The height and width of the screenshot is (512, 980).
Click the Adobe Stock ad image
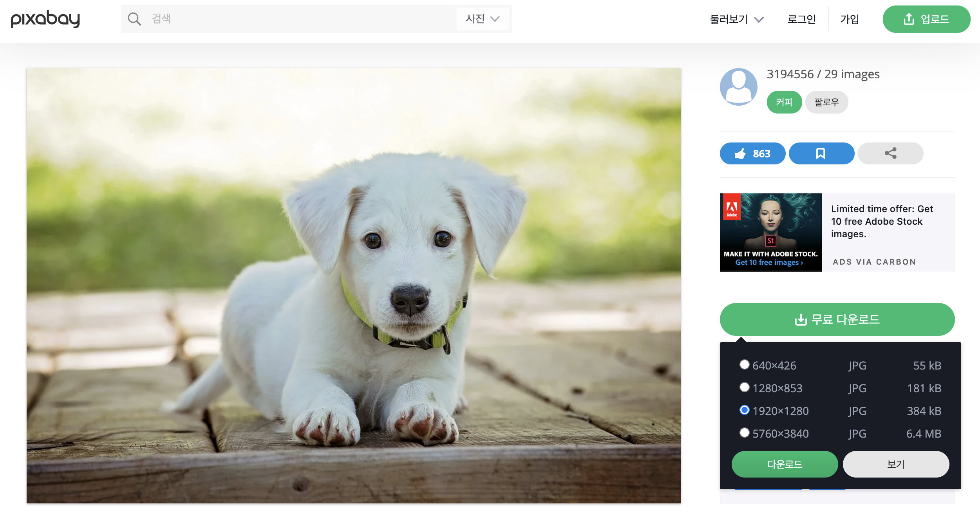click(770, 232)
